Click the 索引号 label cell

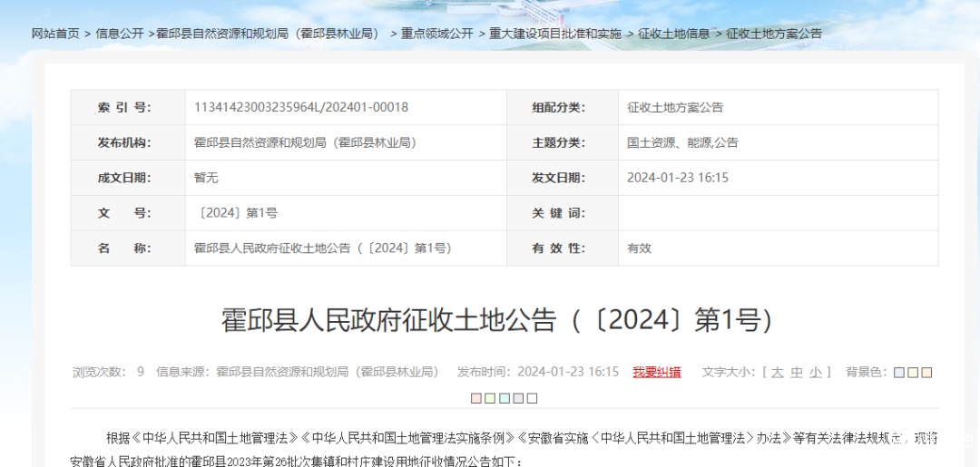click(x=128, y=107)
